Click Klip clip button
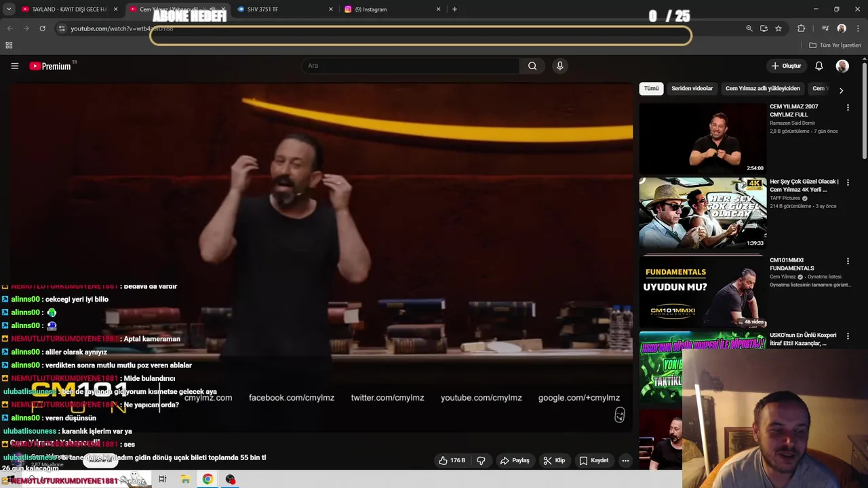 click(554, 460)
